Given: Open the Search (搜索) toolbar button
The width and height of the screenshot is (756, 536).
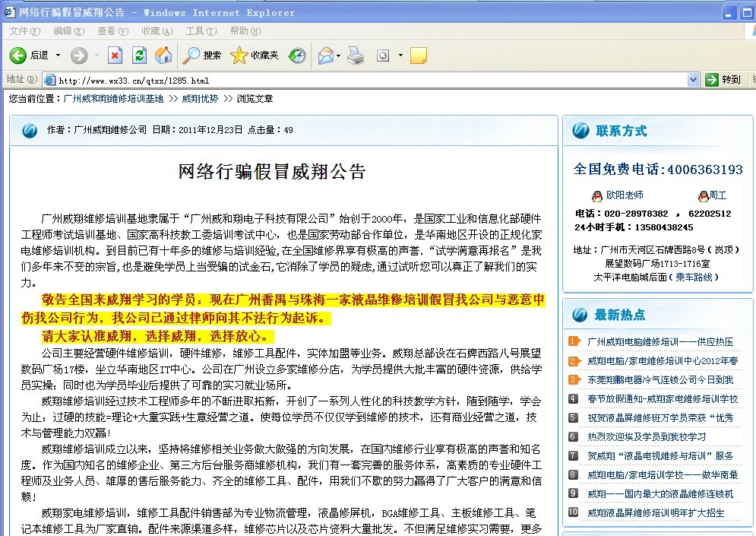Looking at the screenshot, I should (202, 56).
